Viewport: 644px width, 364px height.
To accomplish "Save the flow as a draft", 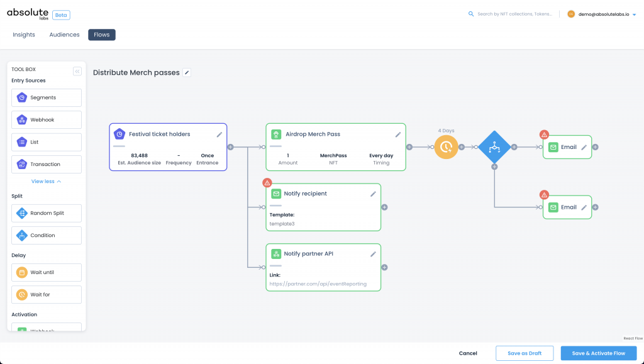I will 525,353.
